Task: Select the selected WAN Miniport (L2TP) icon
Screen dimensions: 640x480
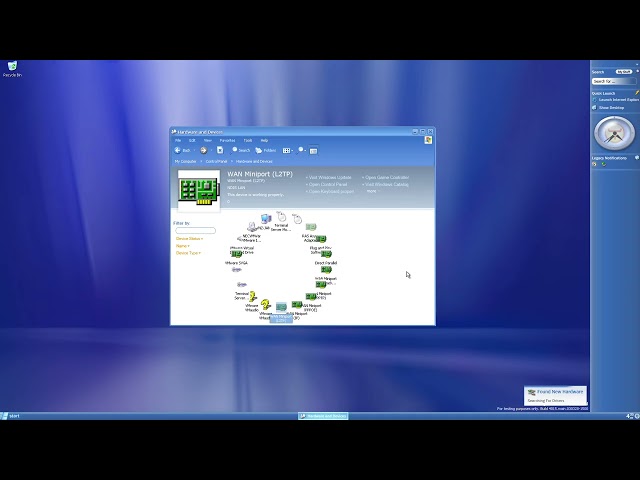Action: click(281, 307)
